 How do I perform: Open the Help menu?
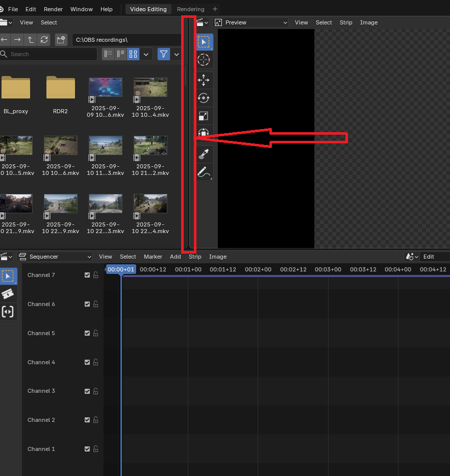coord(106,9)
